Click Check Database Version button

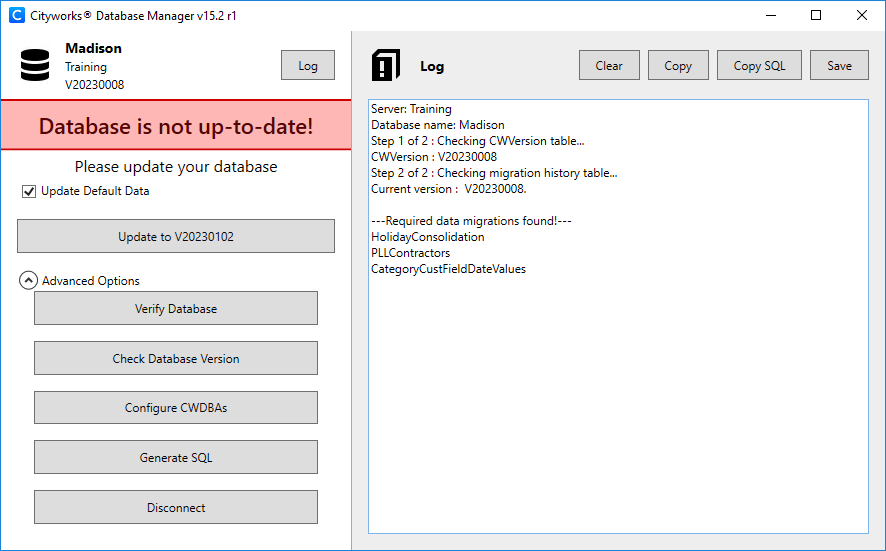[x=176, y=358]
